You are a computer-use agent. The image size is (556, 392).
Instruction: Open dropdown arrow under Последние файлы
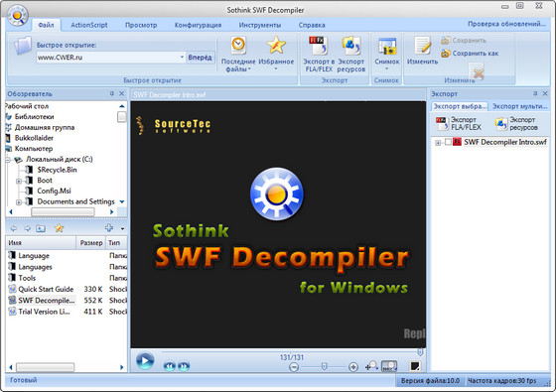(249, 69)
